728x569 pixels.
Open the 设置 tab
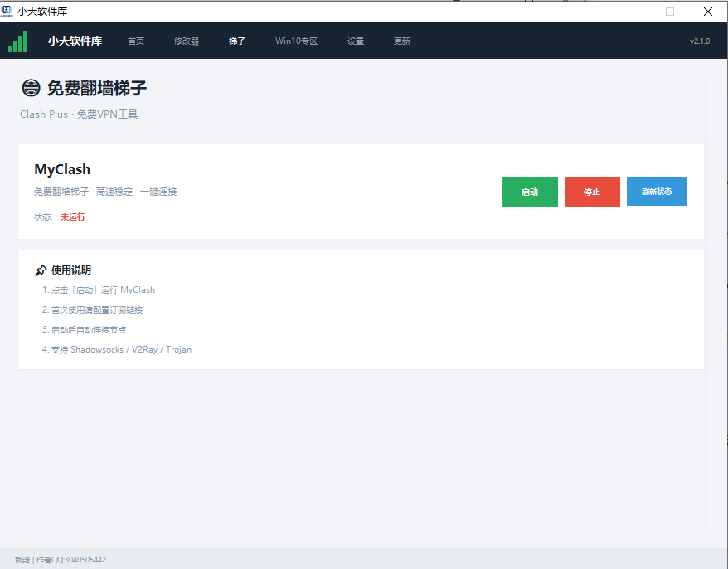point(356,41)
